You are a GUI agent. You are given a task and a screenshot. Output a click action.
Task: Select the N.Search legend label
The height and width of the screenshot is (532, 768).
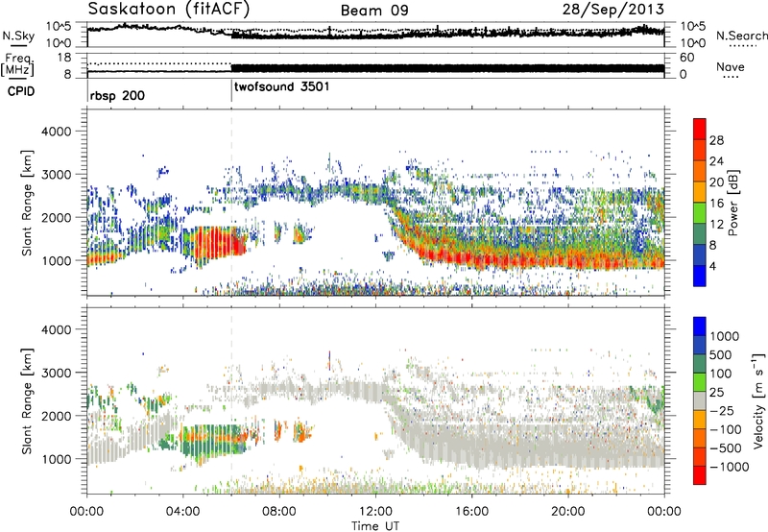[x=741, y=36]
